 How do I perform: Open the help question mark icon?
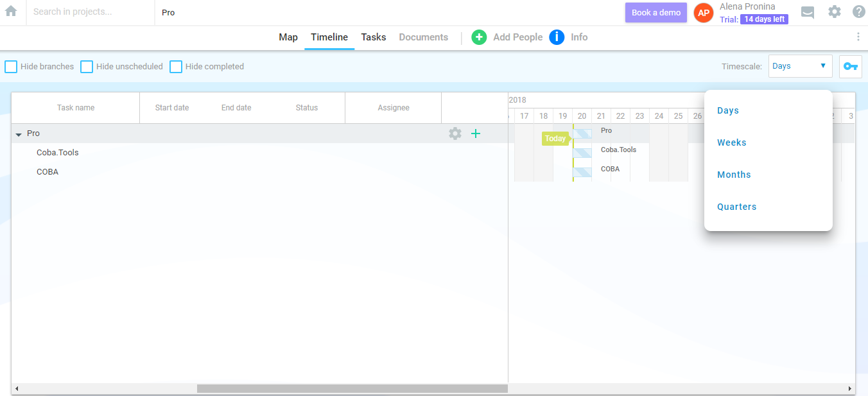[x=859, y=12]
